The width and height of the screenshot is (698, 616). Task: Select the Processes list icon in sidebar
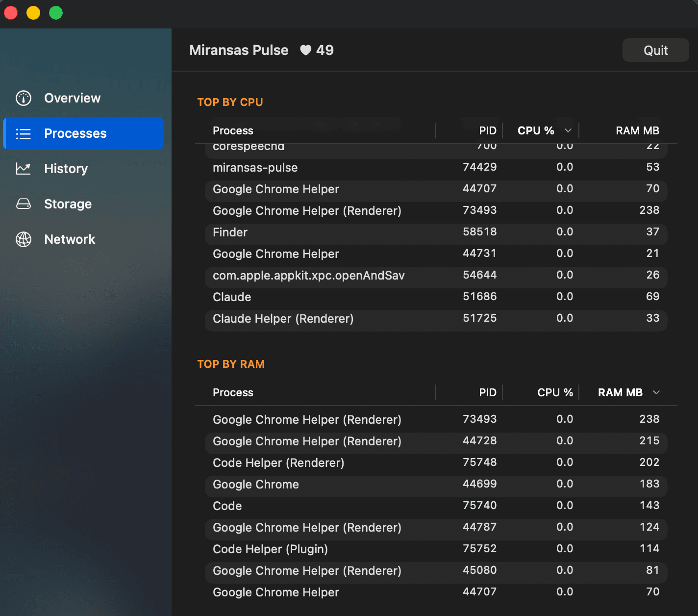[24, 133]
